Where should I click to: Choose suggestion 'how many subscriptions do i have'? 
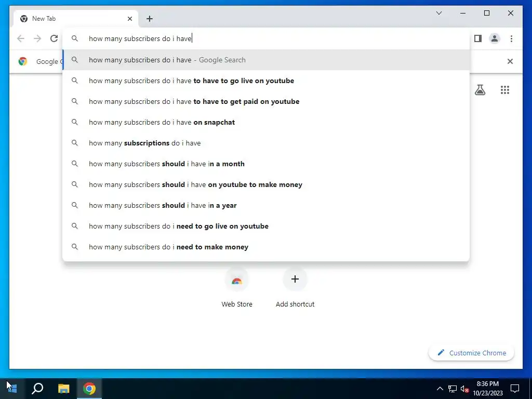266,143
